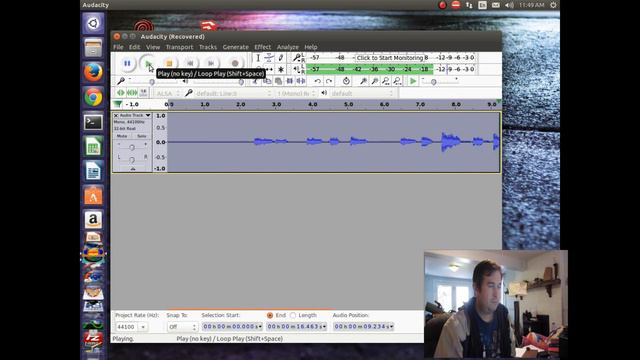Click the timeline ruler at 5.0 seconds
The width and height of the screenshot is (640, 360).
pos(348,104)
